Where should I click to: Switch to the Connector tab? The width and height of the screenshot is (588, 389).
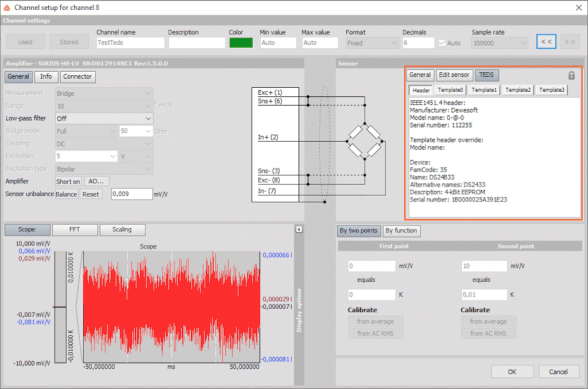click(78, 76)
